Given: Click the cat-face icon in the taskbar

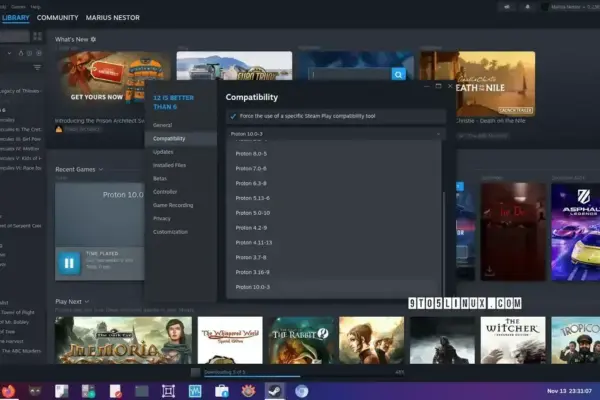Looking at the screenshot, I should point(35,391).
